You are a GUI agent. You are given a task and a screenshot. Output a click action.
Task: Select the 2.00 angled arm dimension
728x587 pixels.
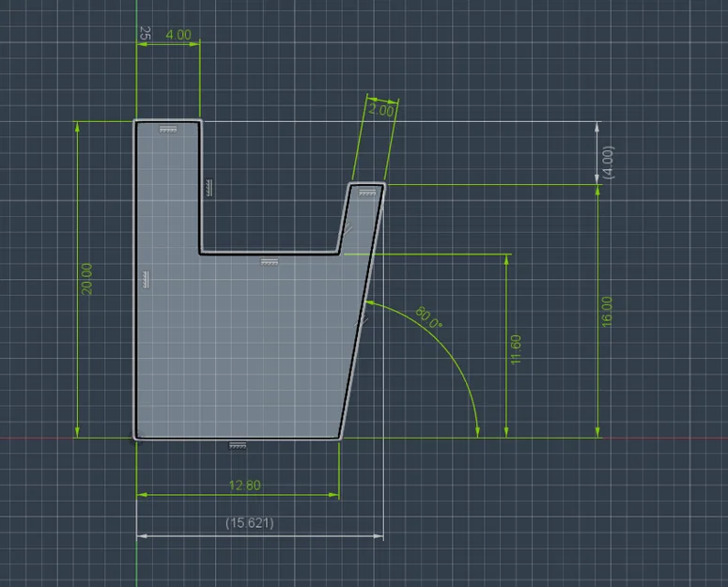click(x=380, y=111)
